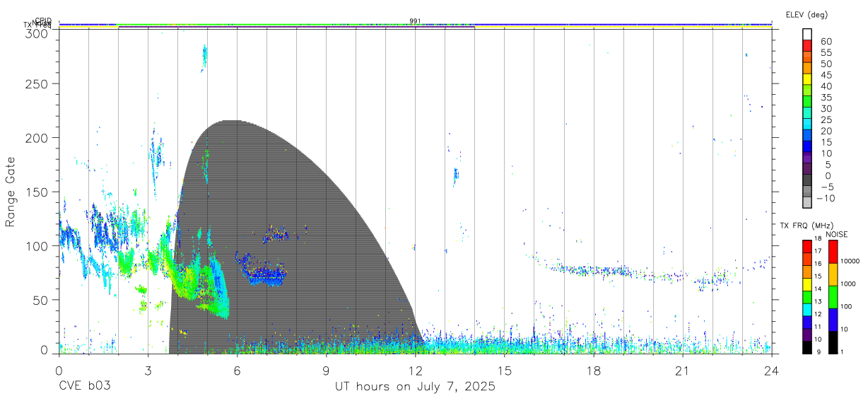
Task: Click the '-5' label on ELEV scale
Action: tap(827, 187)
